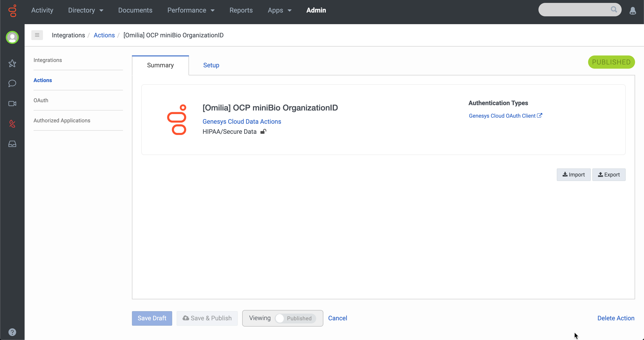Screen dimensions: 644x340
Task: Open the chat bubble icon in sidebar
Action: (x=12, y=83)
